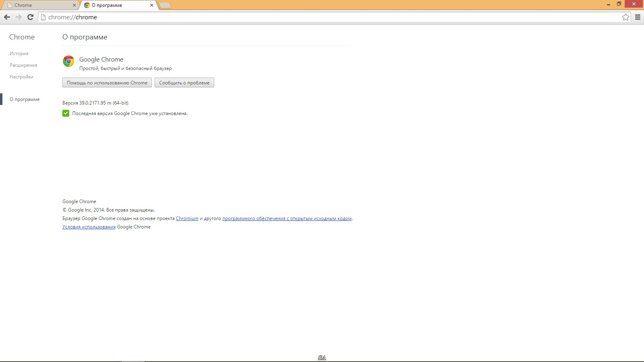This screenshot has height=362, width=644.
Task: Click the page icon in address bar
Action: pos(43,17)
